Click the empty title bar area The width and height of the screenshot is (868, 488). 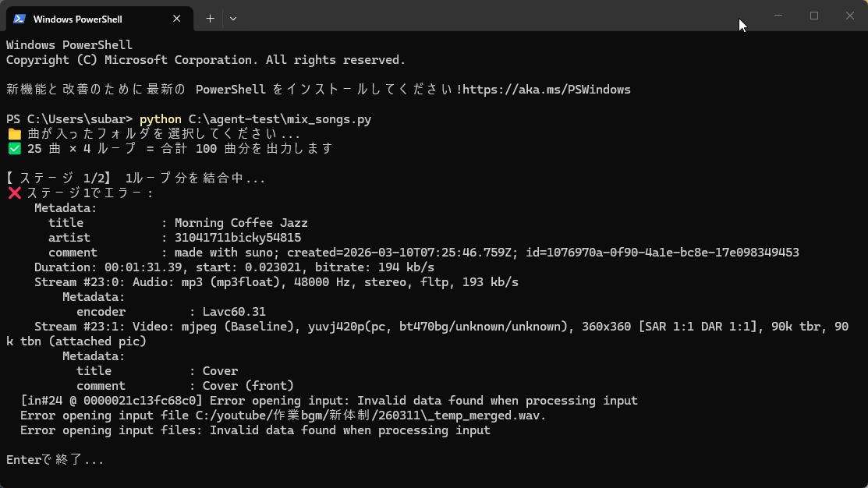[x=484, y=16]
